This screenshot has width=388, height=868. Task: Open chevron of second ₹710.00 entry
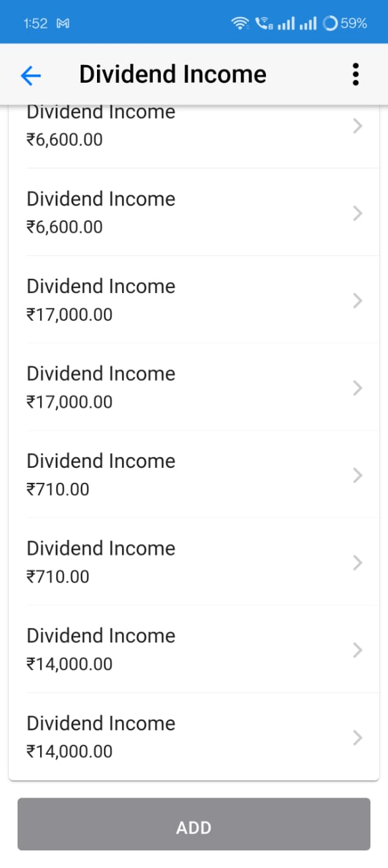[x=359, y=563]
